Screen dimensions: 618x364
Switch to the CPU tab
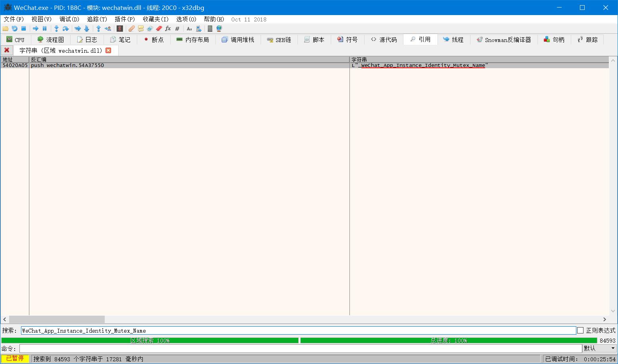(15, 40)
